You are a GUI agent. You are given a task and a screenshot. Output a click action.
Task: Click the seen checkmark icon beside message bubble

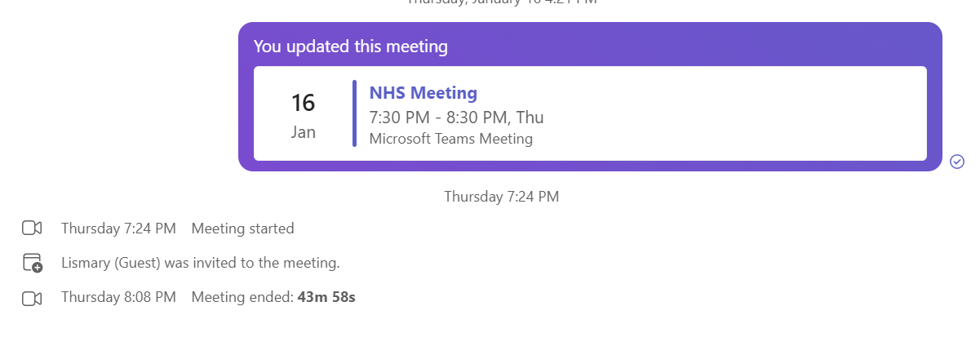(957, 162)
